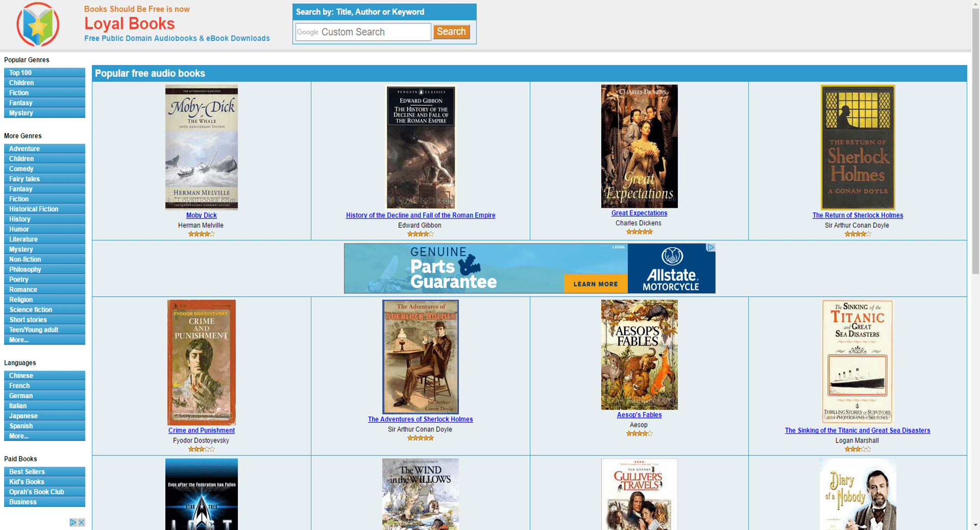Image resolution: width=980 pixels, height=530 pixels.
Task: Click Learn More on the Allstate ad
Action: [596, 284]
